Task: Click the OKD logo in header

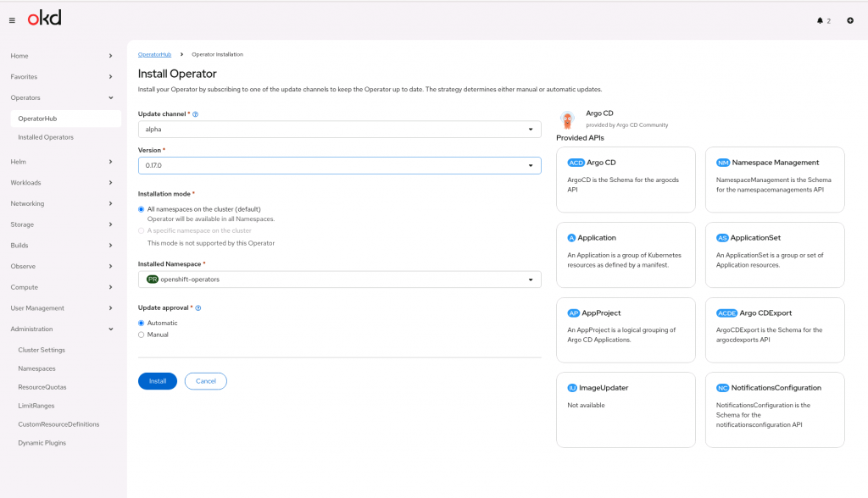Action: coord(44,19)
